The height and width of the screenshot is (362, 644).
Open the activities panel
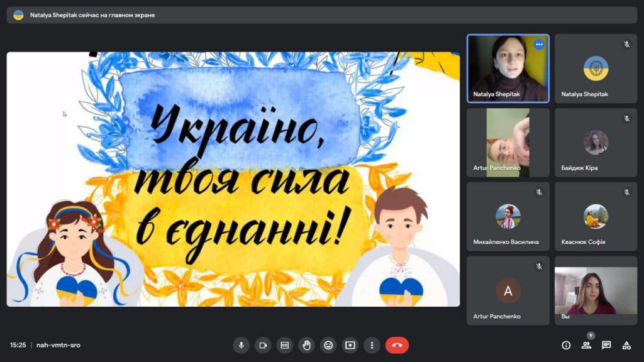(626, 345)
